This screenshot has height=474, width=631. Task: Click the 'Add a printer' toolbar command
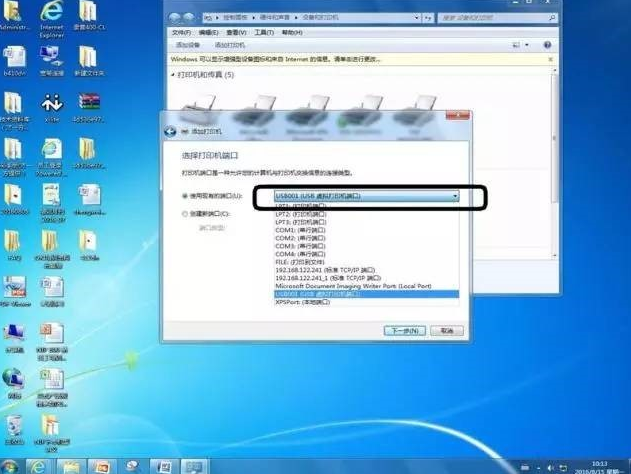coord(232,45)
